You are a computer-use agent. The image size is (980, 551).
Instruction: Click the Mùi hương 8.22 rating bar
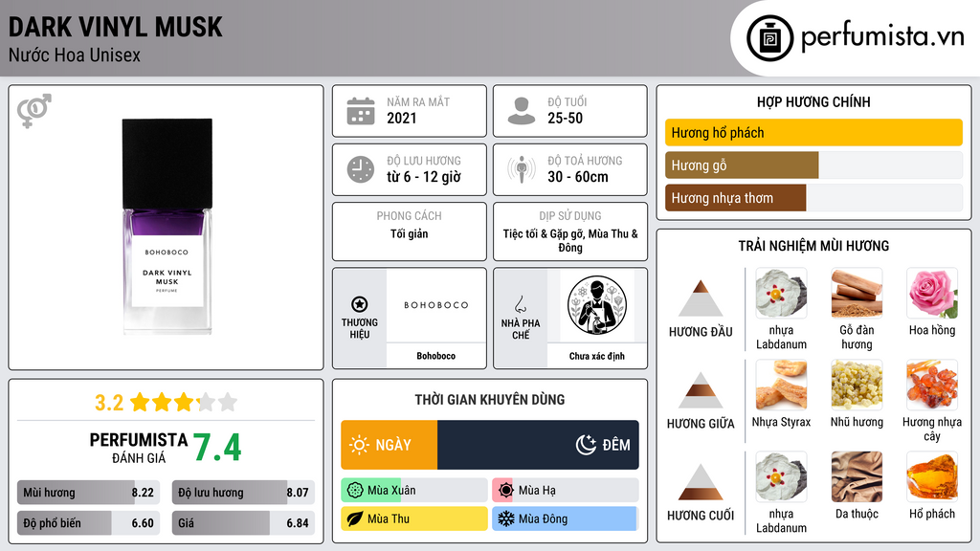88,493
